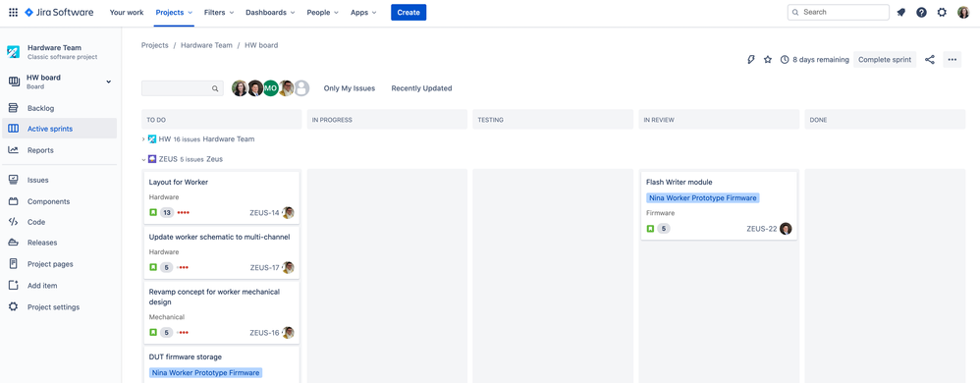Viewport: 980px width, 383px height.
Task: Click the Nina Worker Prototype Firmware label on ZEUS-22
Action: [x=703, y=198]
